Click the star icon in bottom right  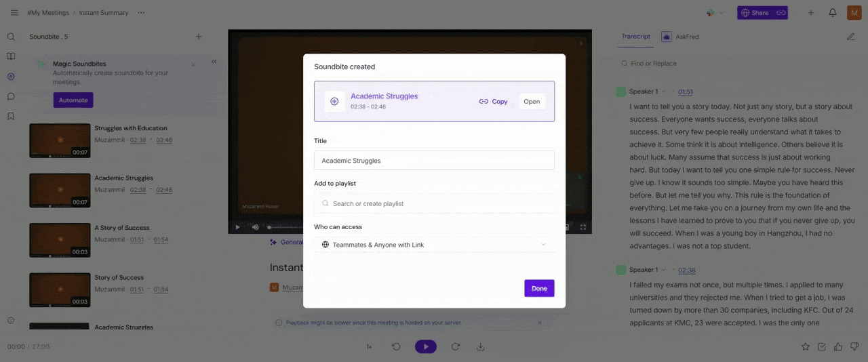(x=806, y=346)
